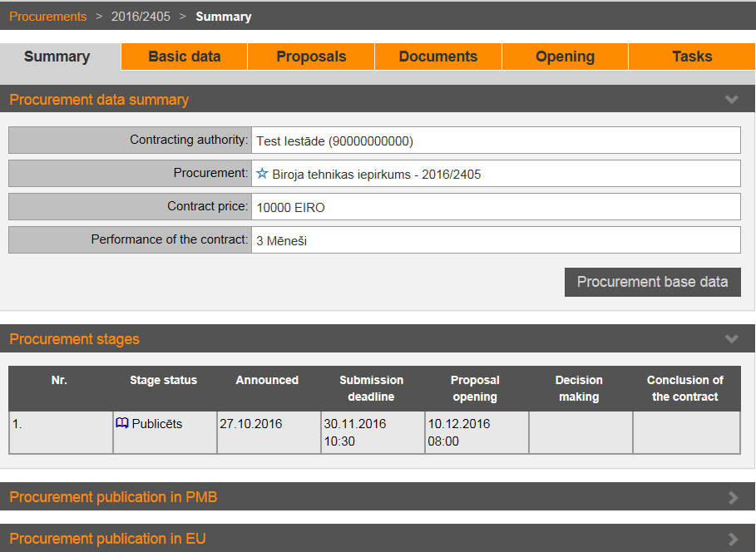
Task: Go to the Documents tab
Action: click(x=438, y=57)
